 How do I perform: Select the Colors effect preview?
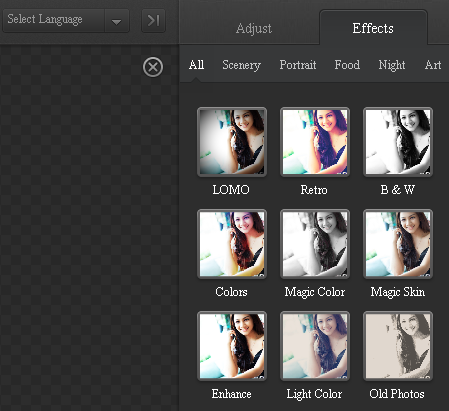[232, 244]
